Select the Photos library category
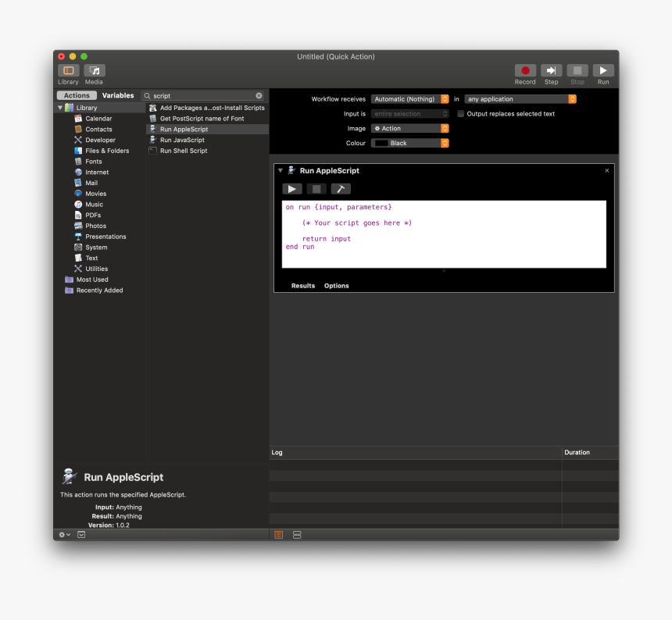 tap(95, 226)
